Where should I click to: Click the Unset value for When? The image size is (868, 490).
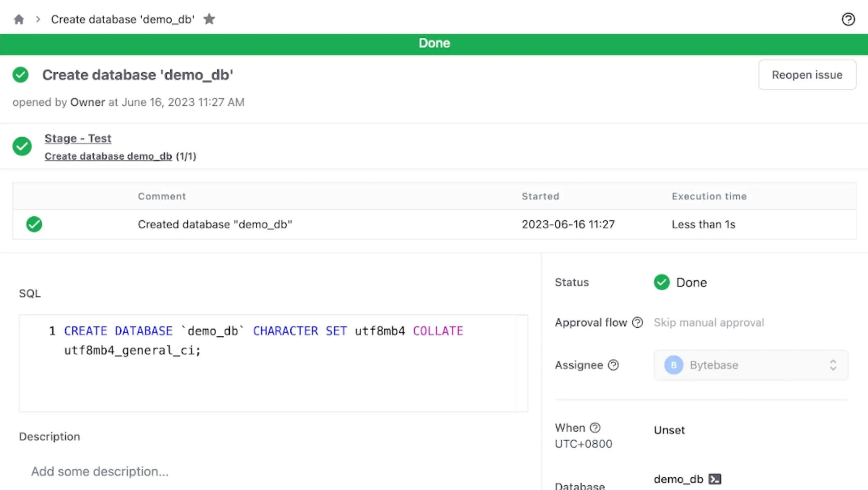pos(669,430)
